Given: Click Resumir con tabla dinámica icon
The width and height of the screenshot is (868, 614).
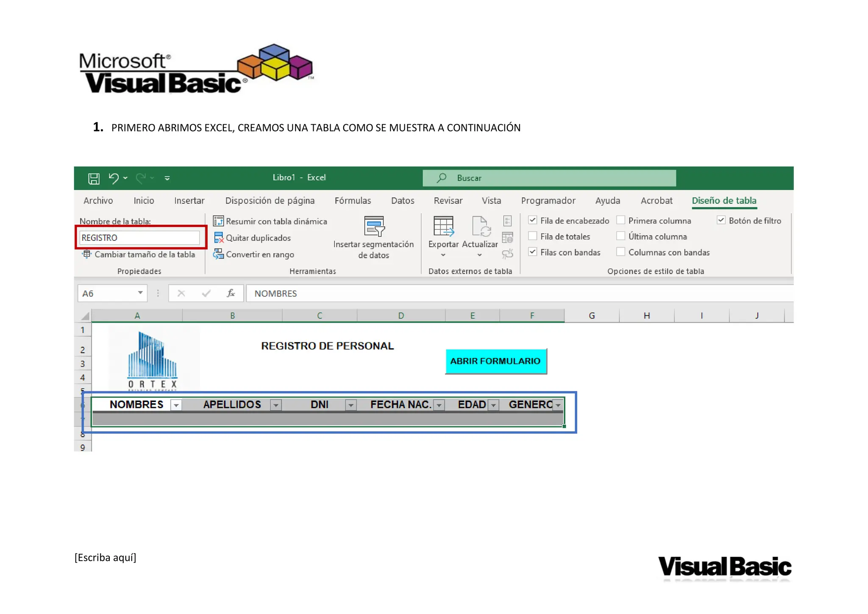Looking at the screenshot, I should (x=218, y=221).
